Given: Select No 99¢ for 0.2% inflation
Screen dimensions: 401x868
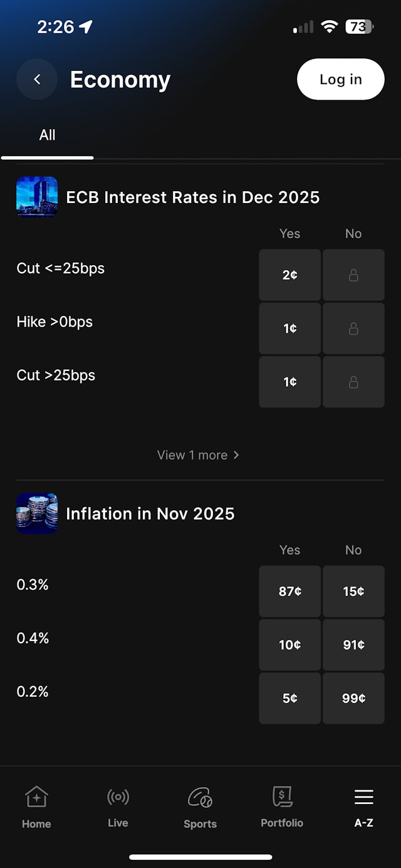Looking at the screenshot, I should (x=353, y=698).
